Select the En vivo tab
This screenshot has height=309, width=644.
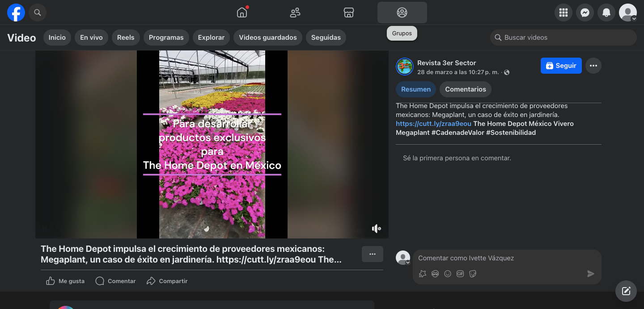pos(91,38)
